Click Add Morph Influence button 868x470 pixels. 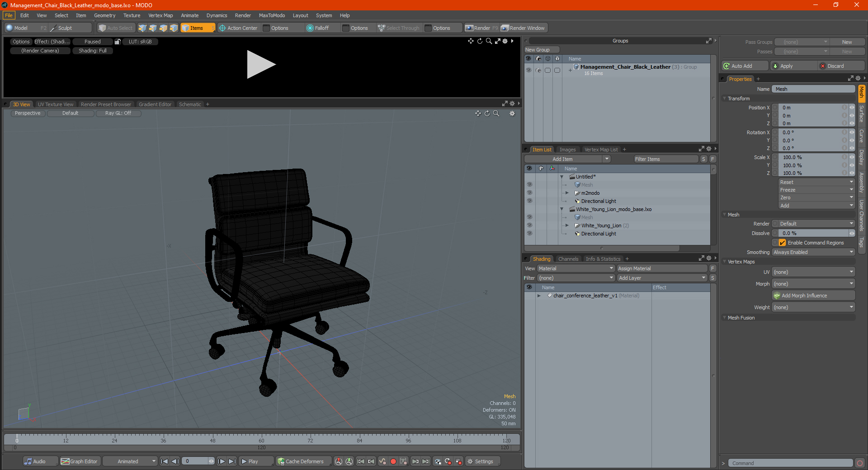(814, 296)
